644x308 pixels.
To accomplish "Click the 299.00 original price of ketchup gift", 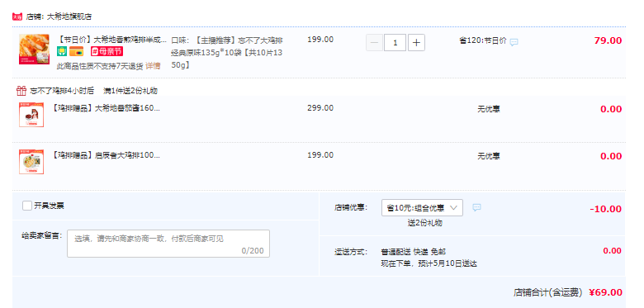I will click(x=320, y=108).
